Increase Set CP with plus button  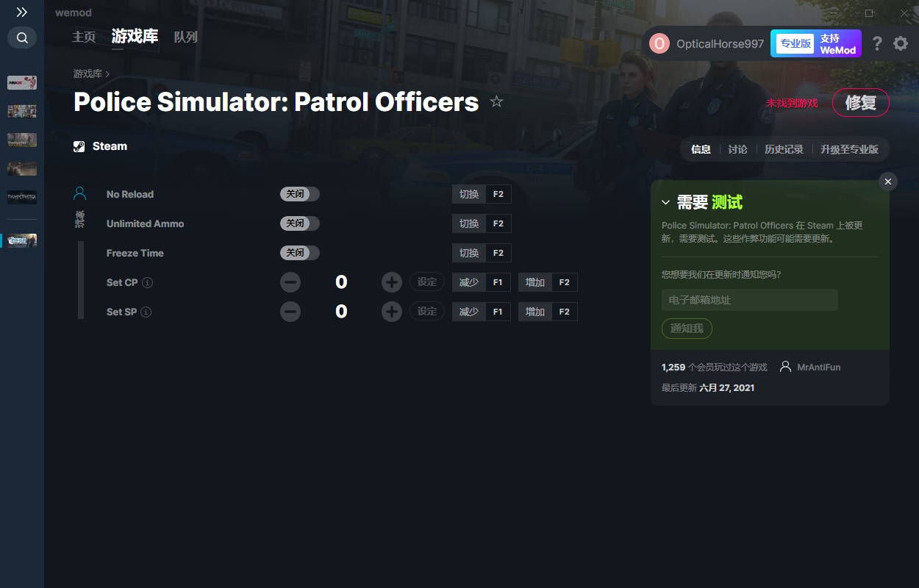pyautogui.click(x=392, y=282)
